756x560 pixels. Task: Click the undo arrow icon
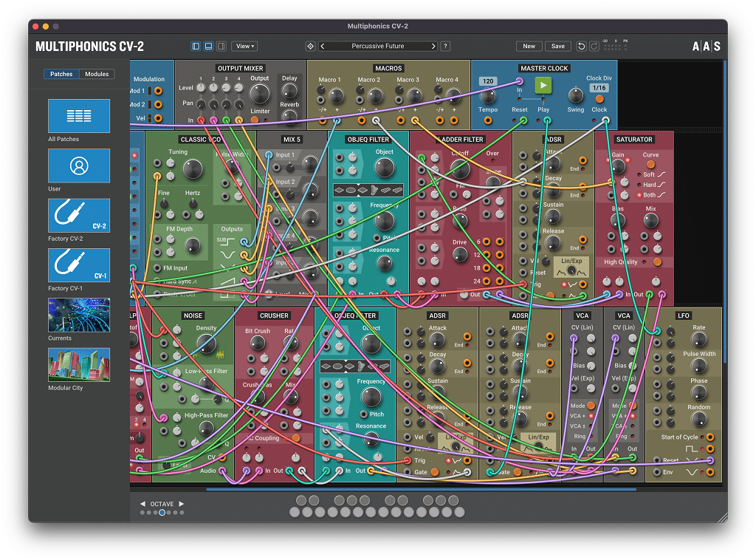pos(582,47)
